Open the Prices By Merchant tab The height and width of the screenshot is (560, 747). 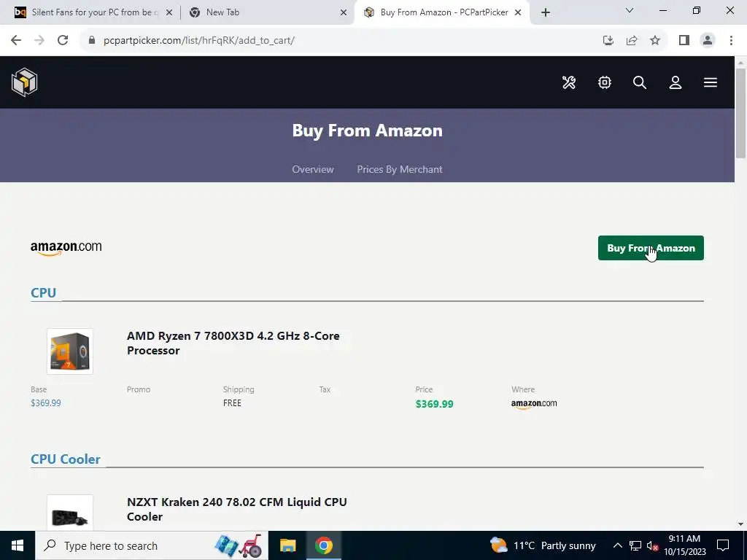[399, 169]
